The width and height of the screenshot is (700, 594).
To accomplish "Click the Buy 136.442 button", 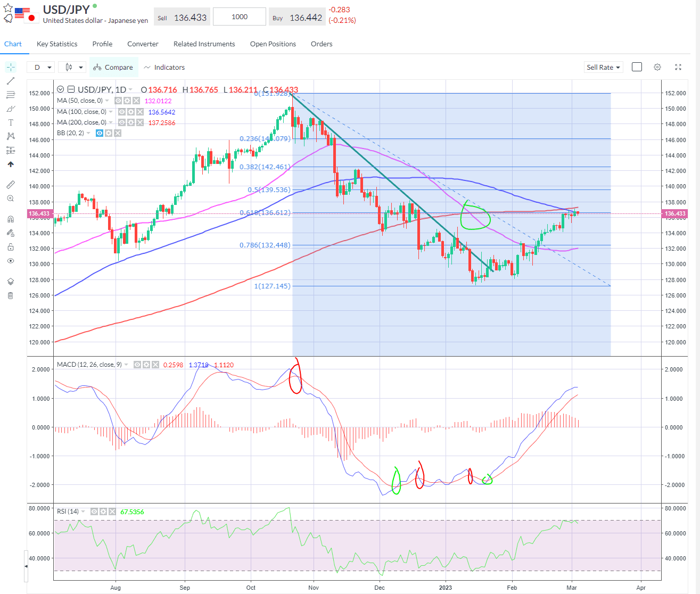I will [x=297, y=18].
